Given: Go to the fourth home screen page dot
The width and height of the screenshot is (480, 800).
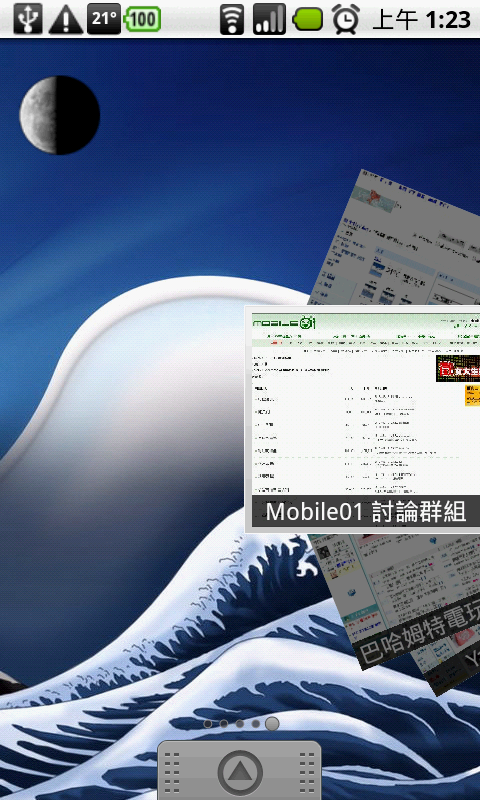Looking at the screenshot, I should tap(256, 724).
